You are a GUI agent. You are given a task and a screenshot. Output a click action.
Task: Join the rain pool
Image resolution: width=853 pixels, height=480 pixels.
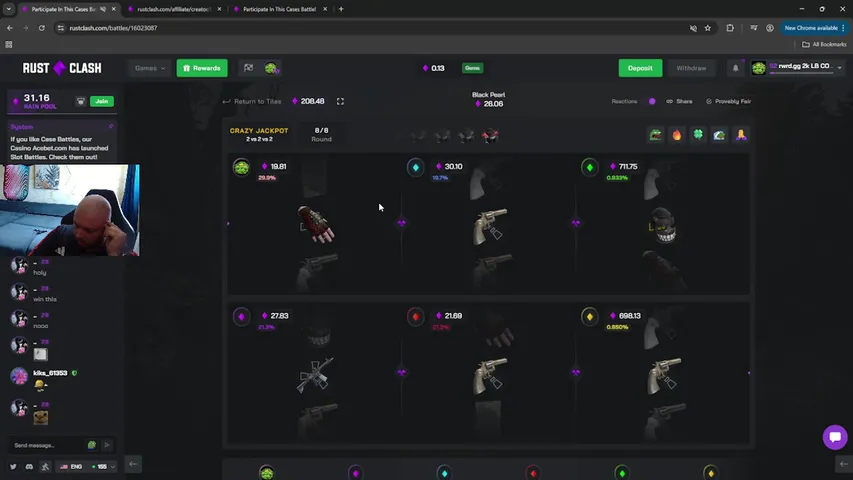point(102,101)
